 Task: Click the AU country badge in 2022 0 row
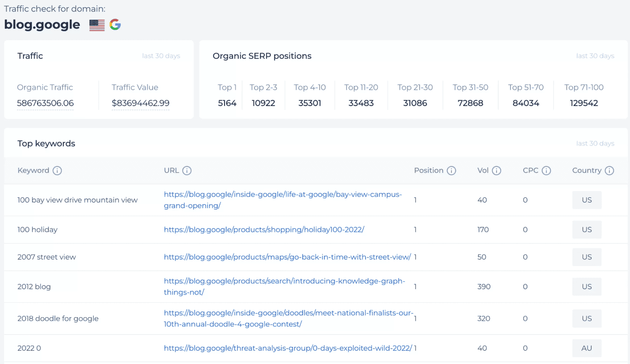click(586, 348)
